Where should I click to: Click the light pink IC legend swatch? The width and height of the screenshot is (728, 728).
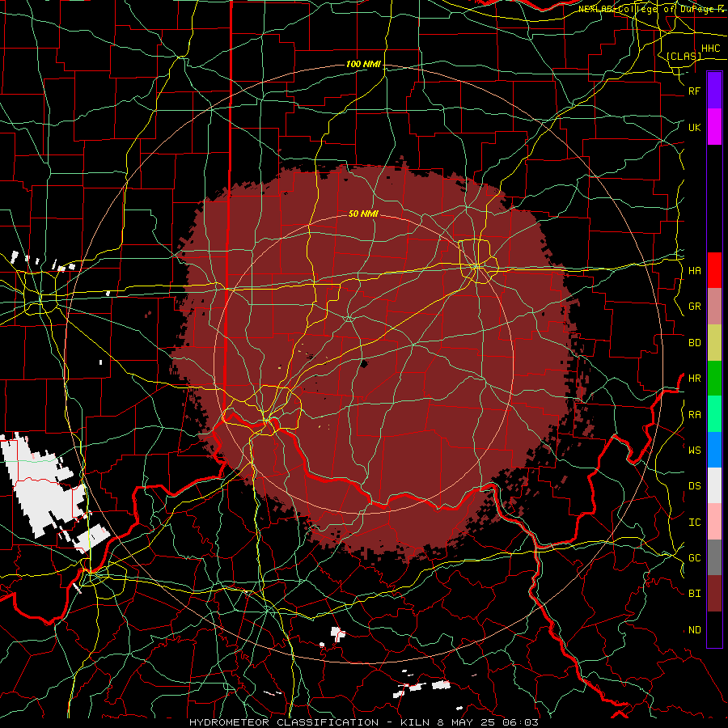[x=714, y=522]
